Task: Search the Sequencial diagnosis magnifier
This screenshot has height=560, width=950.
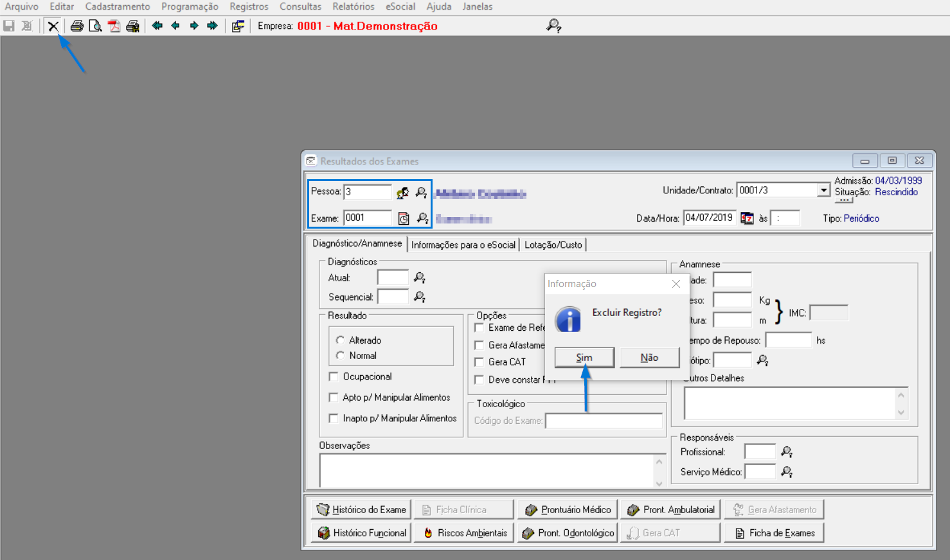Action: 419,297
